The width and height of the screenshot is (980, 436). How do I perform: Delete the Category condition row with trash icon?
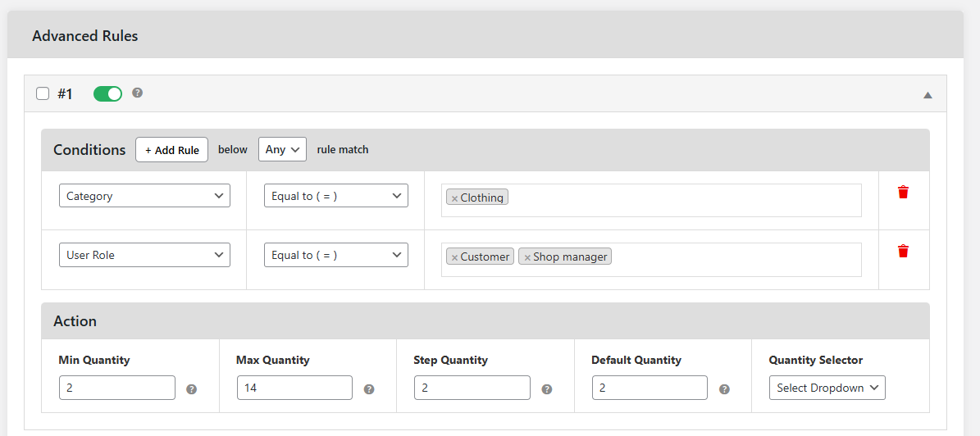click(903, 192)
